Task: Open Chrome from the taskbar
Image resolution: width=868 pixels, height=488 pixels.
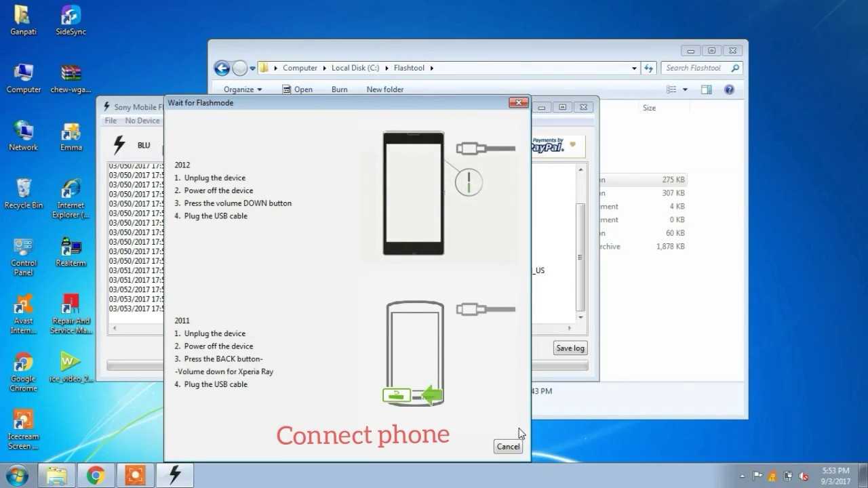Action: [x=96, y=476]
